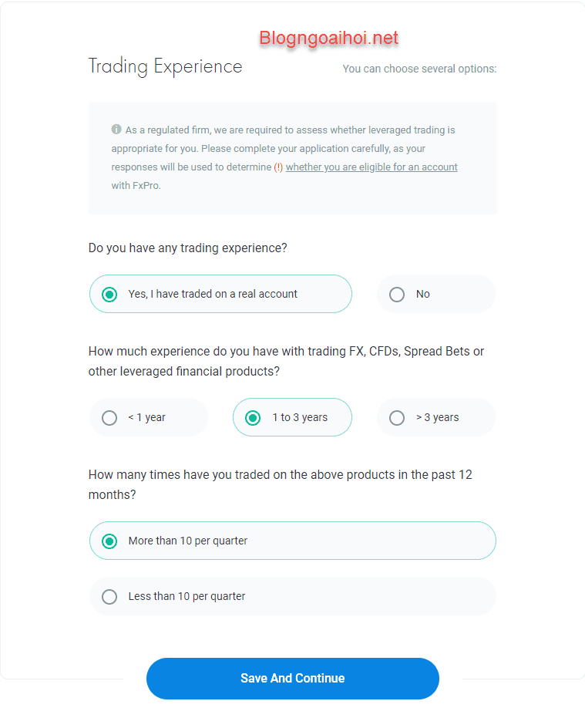Select the '< 1 year' experience option
The height and width of the screenshot is (728, 585).
148,417
